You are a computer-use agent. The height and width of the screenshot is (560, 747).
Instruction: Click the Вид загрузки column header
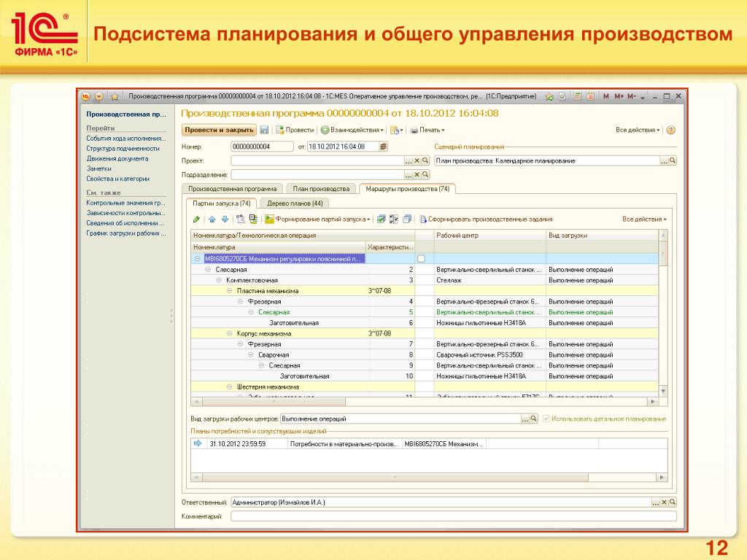click(602, 236)
